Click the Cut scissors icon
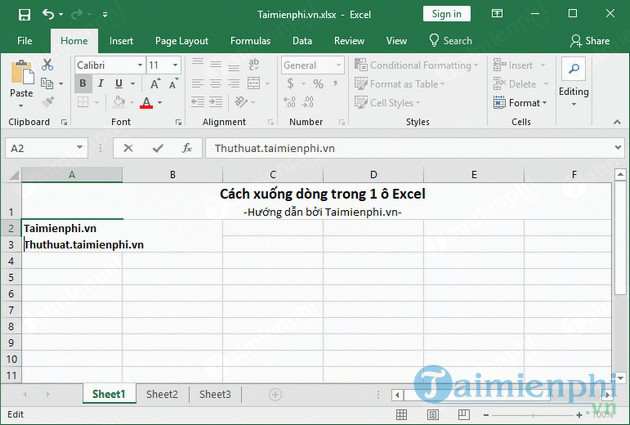The height and width of the screenshot is (425, 630). (x=47, y=64)
